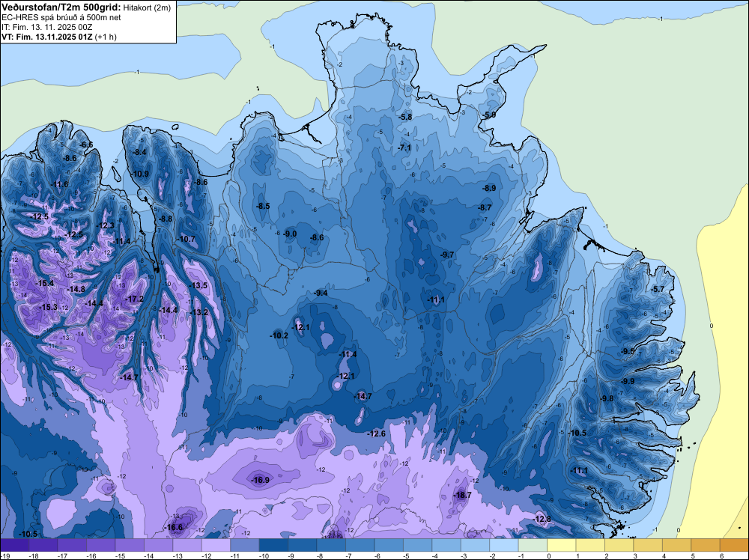The height and width of the screenshot is (560, 749).
Task: Select the legend color between -13 and -12
Action: point(187,545)
